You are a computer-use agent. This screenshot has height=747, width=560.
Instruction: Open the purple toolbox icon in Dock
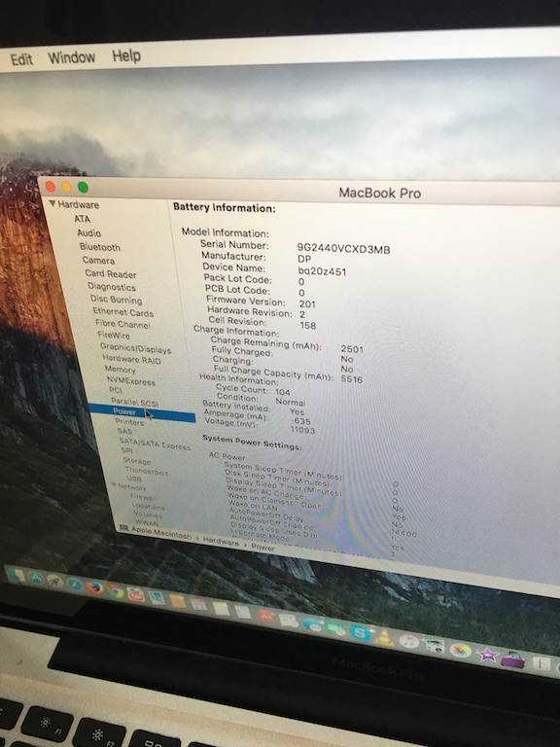tap(512, 659)
